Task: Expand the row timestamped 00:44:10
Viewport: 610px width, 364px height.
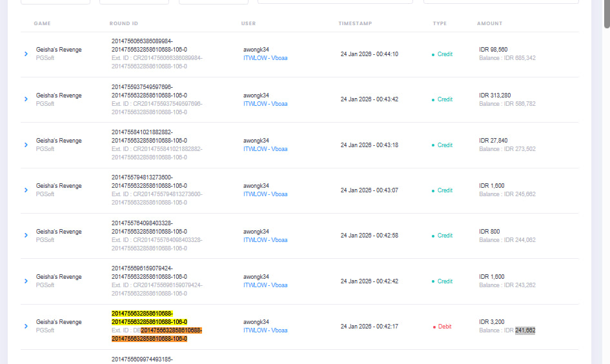Action: (x=26, y=54)
